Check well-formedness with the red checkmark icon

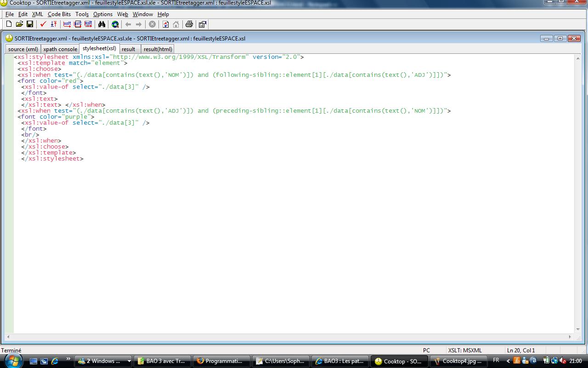click(x=43, y=24)
